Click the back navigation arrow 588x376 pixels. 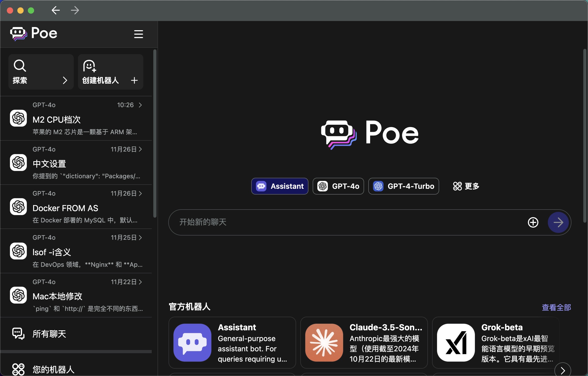coord(56,11)
